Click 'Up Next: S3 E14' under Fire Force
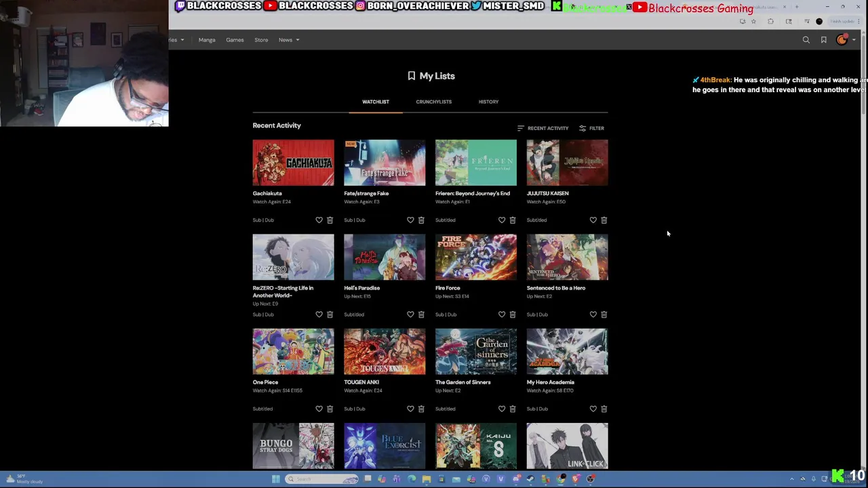 click(x=452, y=296)
